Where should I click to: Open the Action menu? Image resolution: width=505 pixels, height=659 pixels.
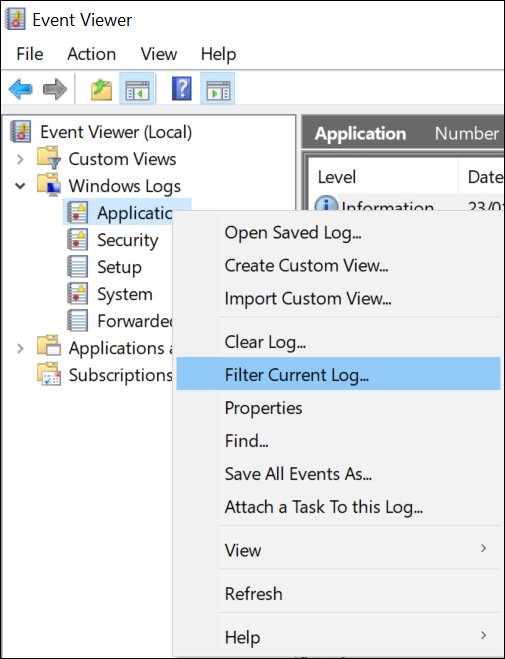pyautogui.click(x=92, y=54)
